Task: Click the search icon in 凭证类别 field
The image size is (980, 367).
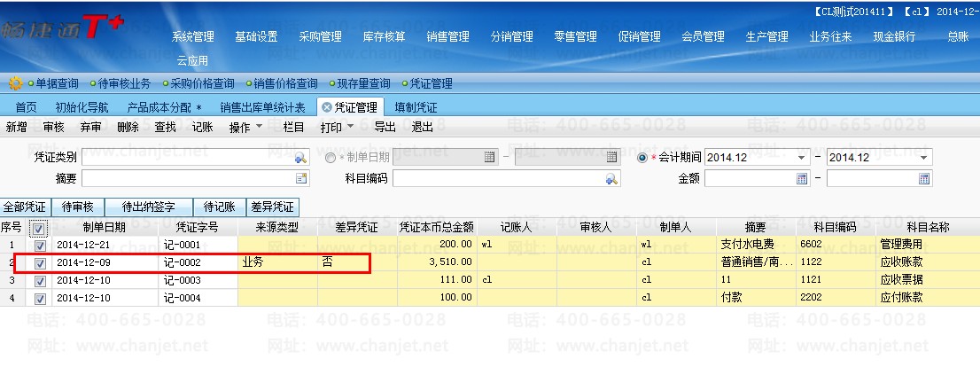Action: pos(300,158)
